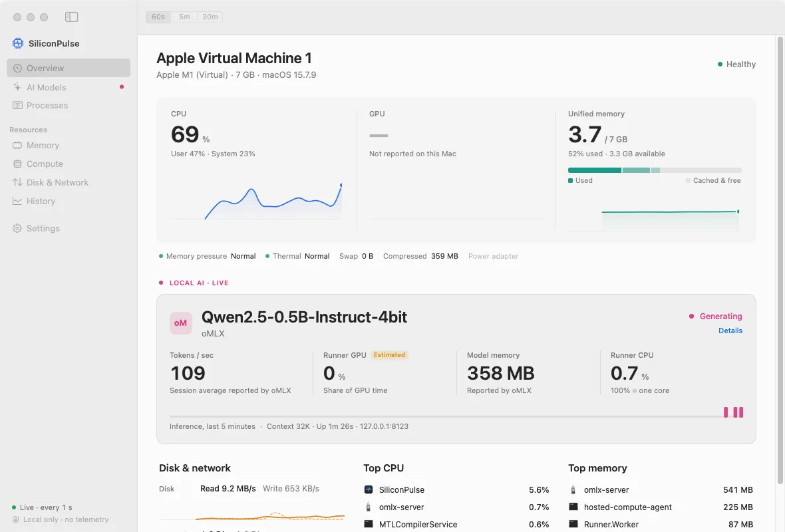The height and width of the screenshot is (532, 785).
Task: Open the Disk & Network page
Action: point(69,182)
